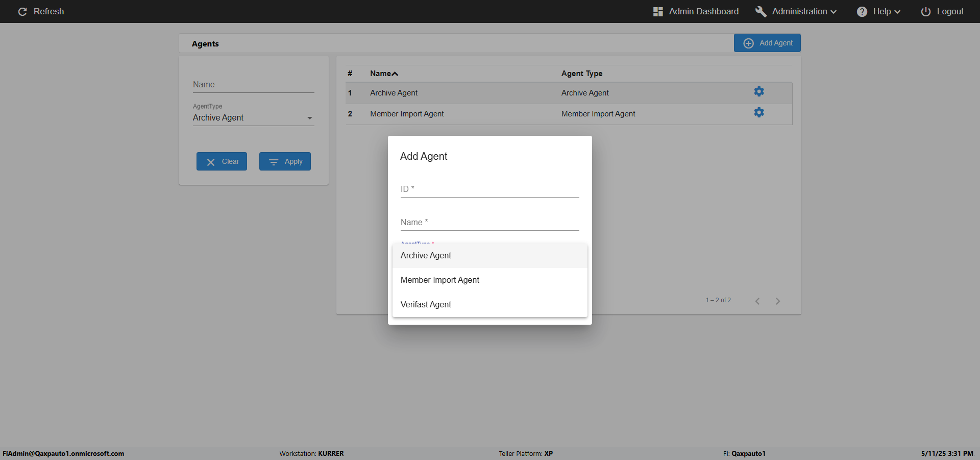The width and height of the screenshot is (980, 460).
Task: Click the Administration wrench icon
Action: [761, 12]
